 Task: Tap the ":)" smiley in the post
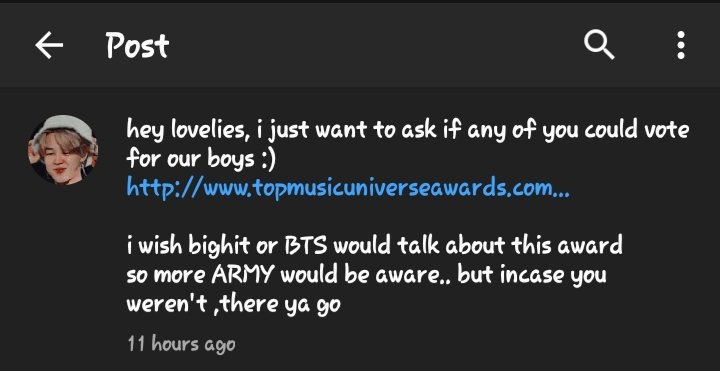pos(267,159)
